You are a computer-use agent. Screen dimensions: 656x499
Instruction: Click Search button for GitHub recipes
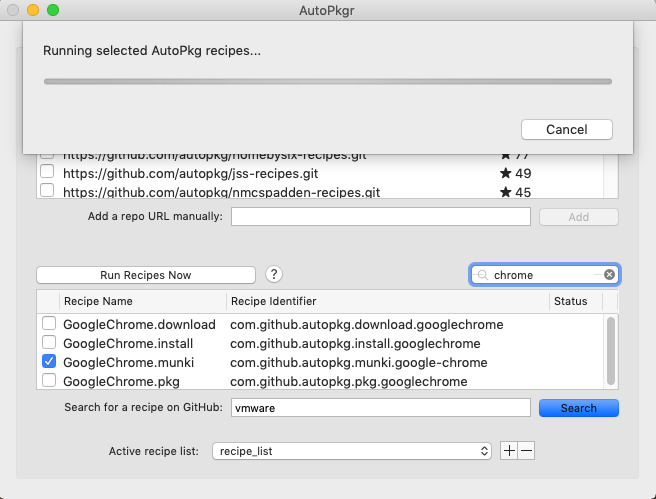point(578,408)
